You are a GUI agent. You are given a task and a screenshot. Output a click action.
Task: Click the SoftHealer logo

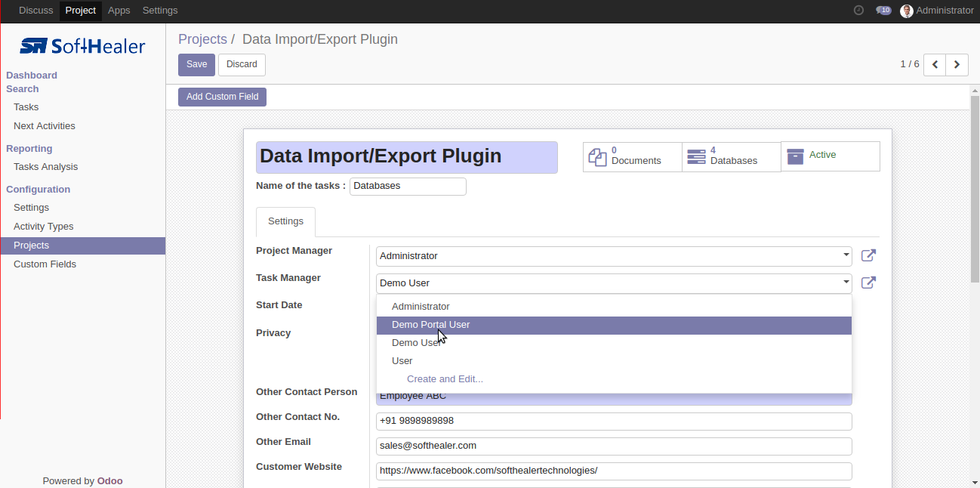tap(82, 46)
